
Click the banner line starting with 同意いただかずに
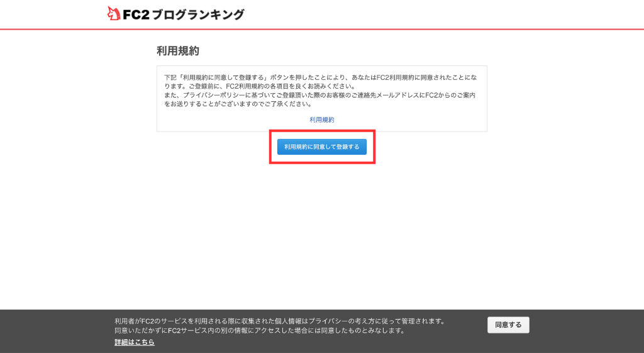coord(260,330)
